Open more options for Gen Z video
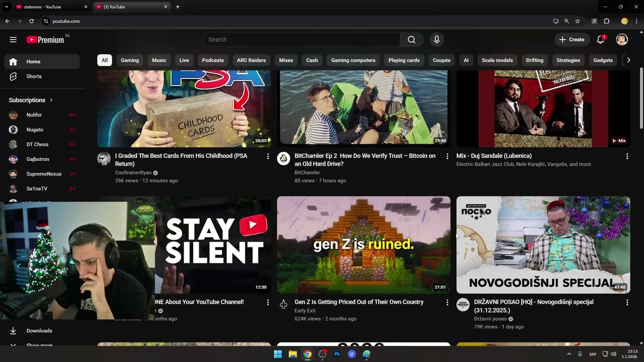This screenshot has height=362, width=644. point(447,303)
